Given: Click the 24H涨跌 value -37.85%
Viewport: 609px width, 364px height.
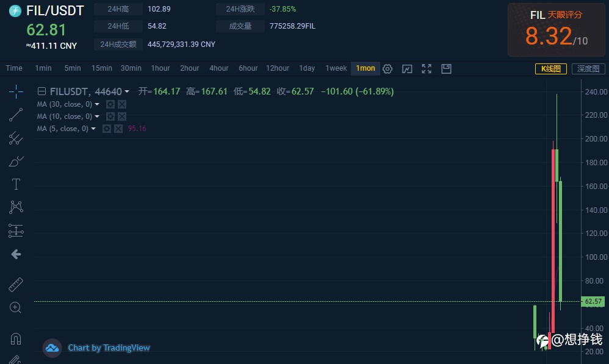Looking at the screenshot, I should (x=283, y=9).
